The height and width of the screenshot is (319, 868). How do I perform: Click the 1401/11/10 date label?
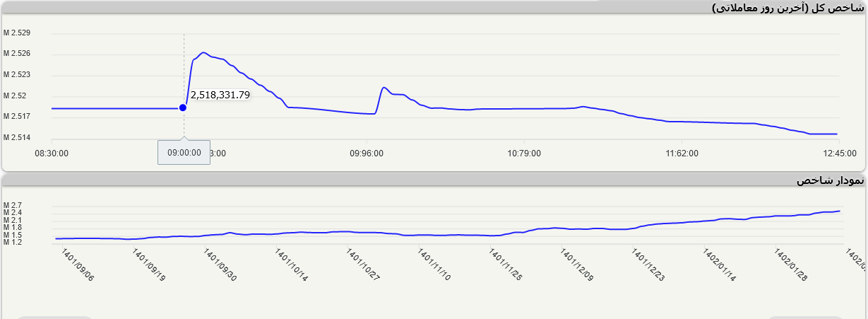434,265
